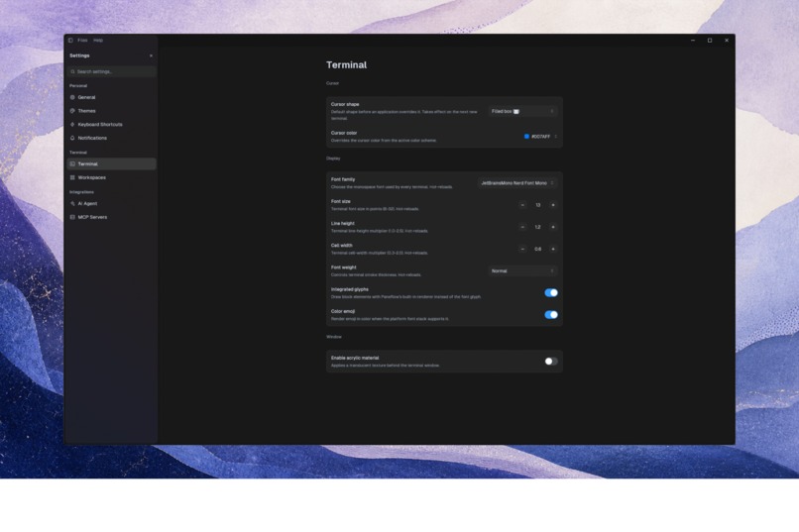This screenshot has width=799, height=532.
Task: Open the Help menu
Action: point(98,41)
